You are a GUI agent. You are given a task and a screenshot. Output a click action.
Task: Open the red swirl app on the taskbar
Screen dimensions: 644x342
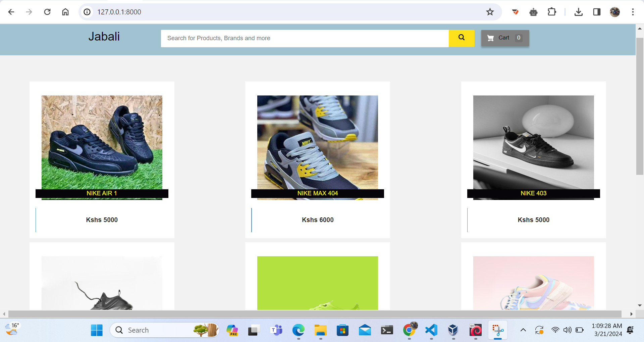click(x=476, y=330)
